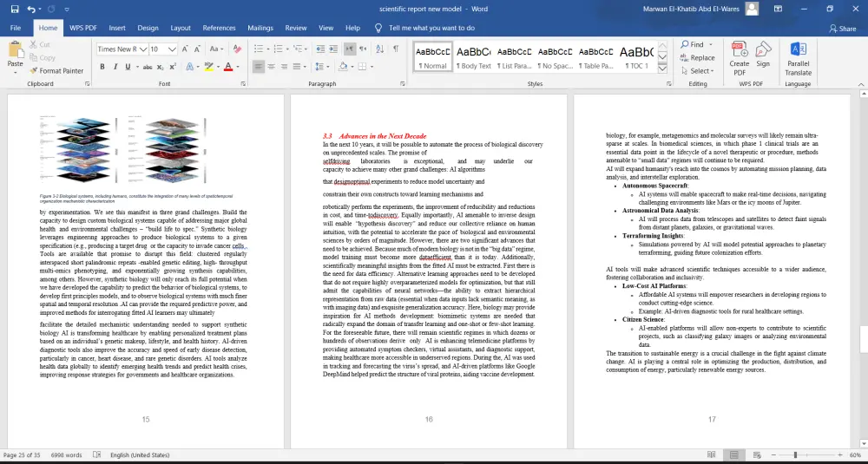868x464 pixels.
Task: Toggle Align Left paragraph button
Action: click(x=259, y=67)
